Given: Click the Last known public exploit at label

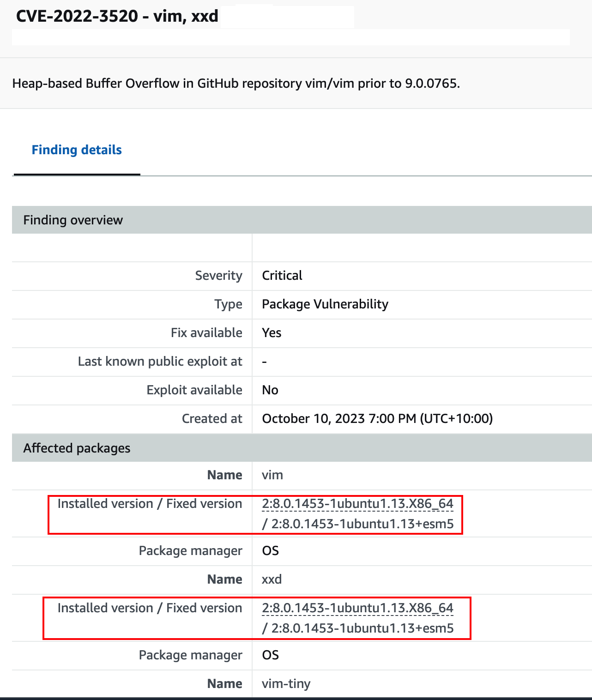Looking at the screenshot, I should point(160,361).
